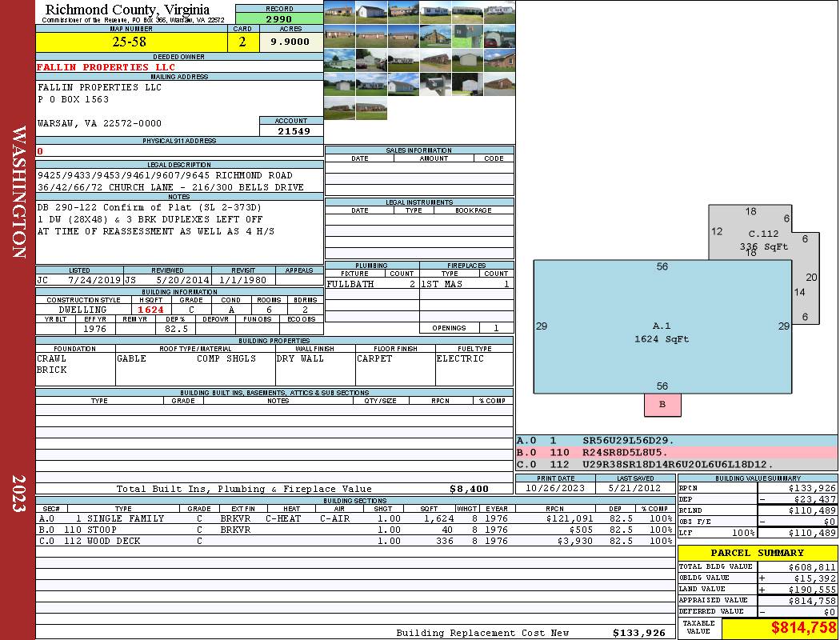Viewport: 840px width, 640px height.
Task: Click the last saved date 5/21/2012
Action: pyautogui.click(x=635, y=488)
